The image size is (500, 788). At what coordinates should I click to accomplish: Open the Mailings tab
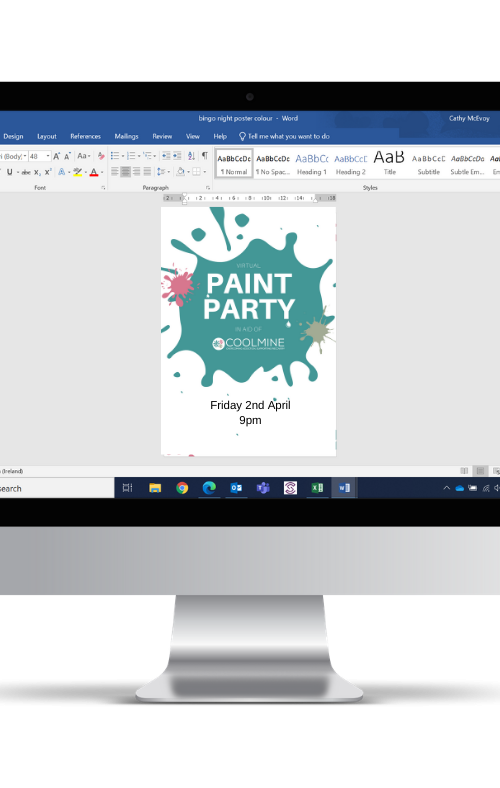126,136
